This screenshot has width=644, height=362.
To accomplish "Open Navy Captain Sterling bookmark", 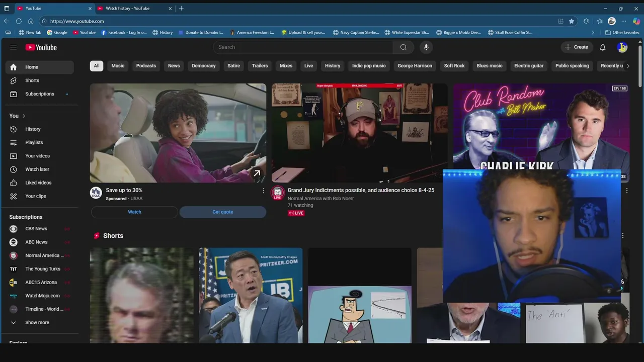I will coord(356,33).
